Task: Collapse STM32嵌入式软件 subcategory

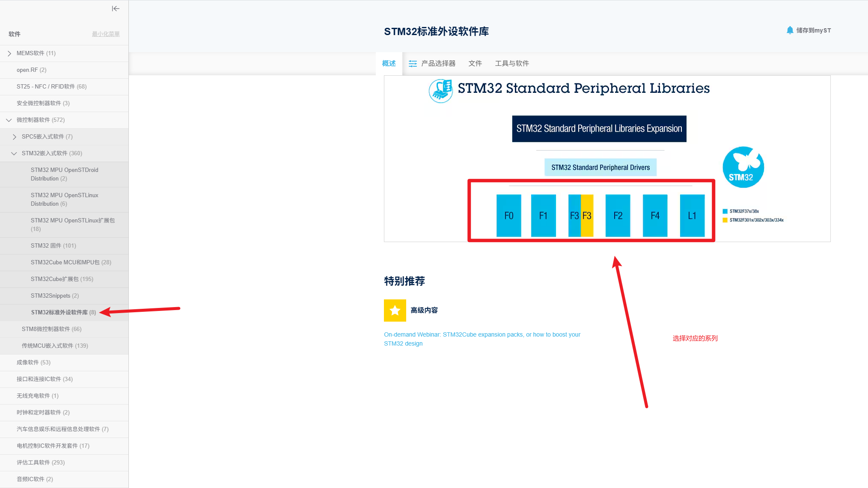Action: [14, 154]
